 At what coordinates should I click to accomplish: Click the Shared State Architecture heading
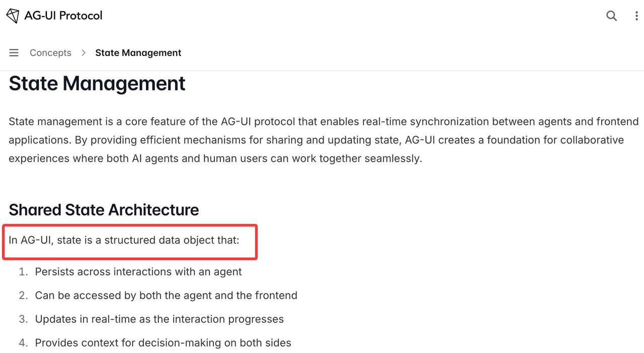104,210
